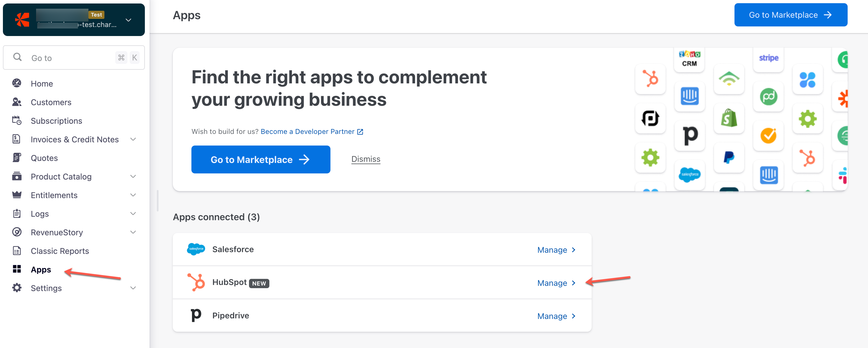Image resolution: width=868 pixels, height=348 pixels.
Task: Click top-right Go to Marketplace button
Action: click(790, 15)
